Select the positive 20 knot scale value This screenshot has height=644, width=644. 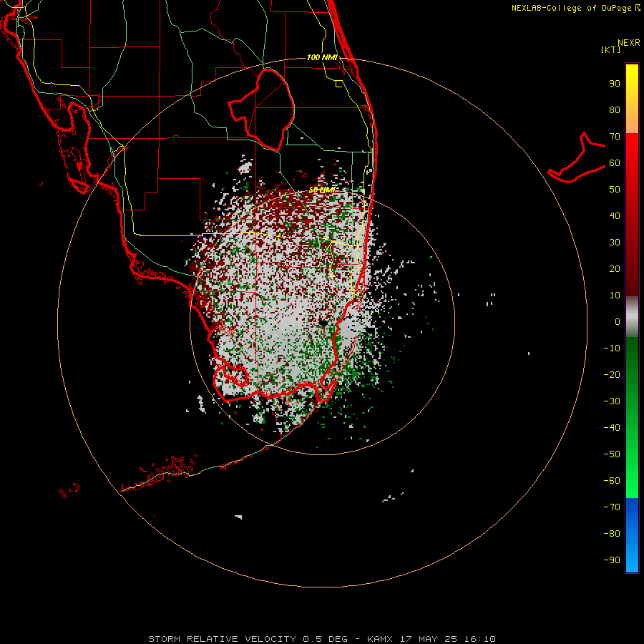pyautogui.click(x=615, y=268)
